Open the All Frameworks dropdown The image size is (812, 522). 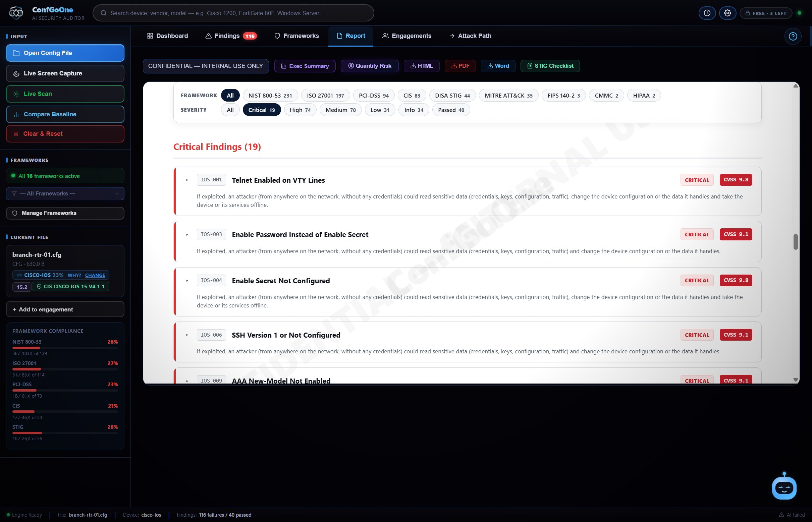click(x=65, y=193)
